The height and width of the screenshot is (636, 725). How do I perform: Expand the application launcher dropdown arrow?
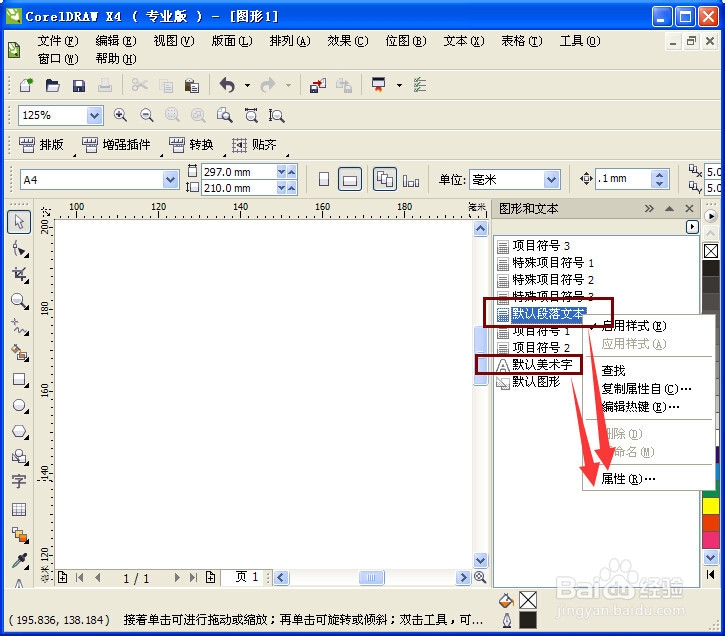pyautogui.click(x=399, y=86)
